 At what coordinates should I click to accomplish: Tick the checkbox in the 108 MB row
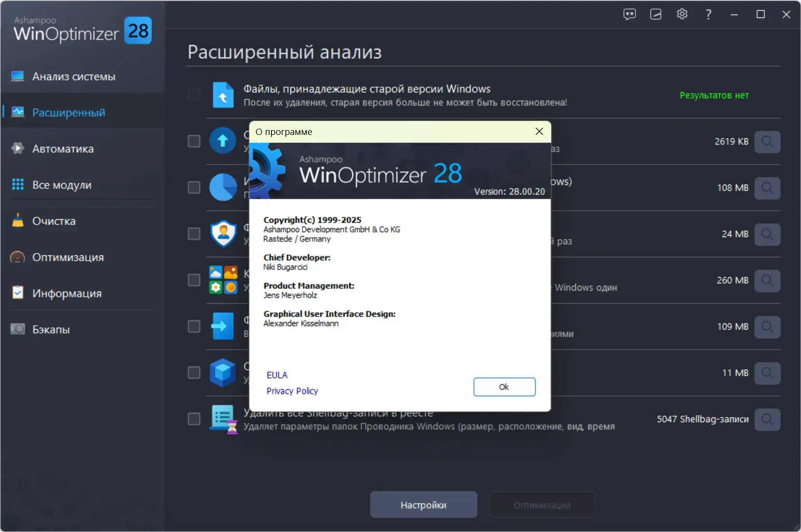click(x=194, y=187)
